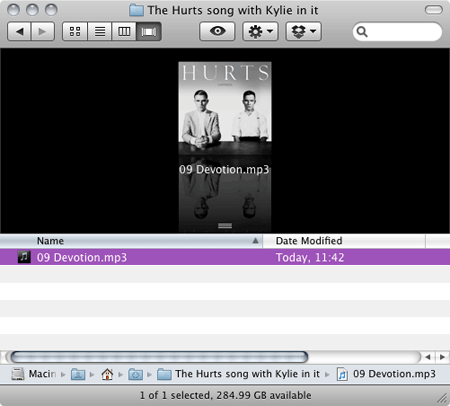Switch to icon view

pyautogui.click(x=75, y=32)
